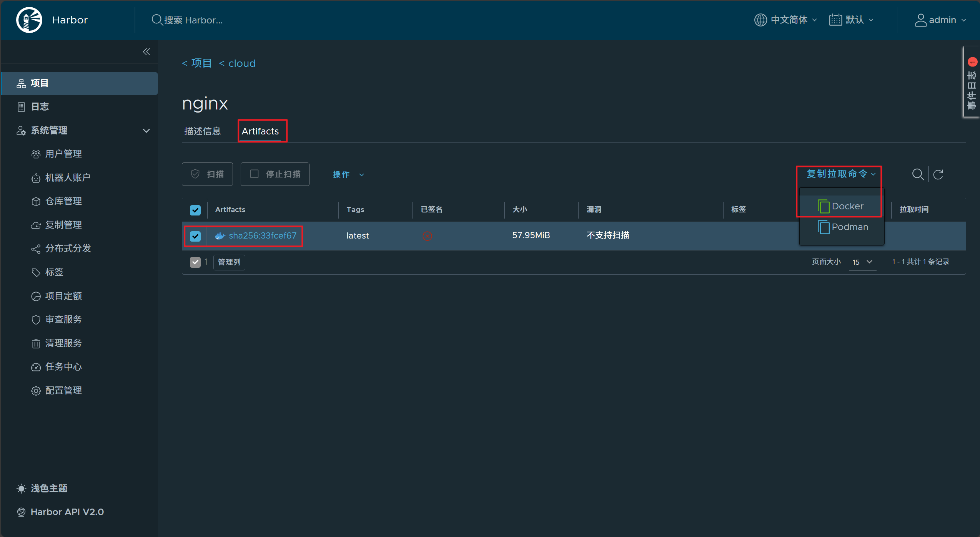Viewport: 980px width, 537px height.
Task: Open 用户管理 in the sidebar
Action: tap(63, 154)
